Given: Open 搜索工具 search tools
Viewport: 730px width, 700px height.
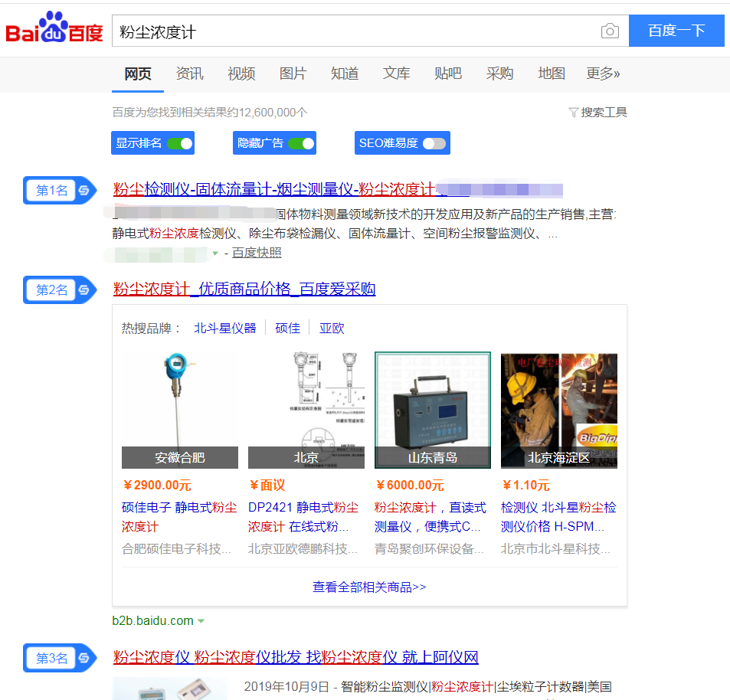Looking at the screenshot, I should coord(604,112).
